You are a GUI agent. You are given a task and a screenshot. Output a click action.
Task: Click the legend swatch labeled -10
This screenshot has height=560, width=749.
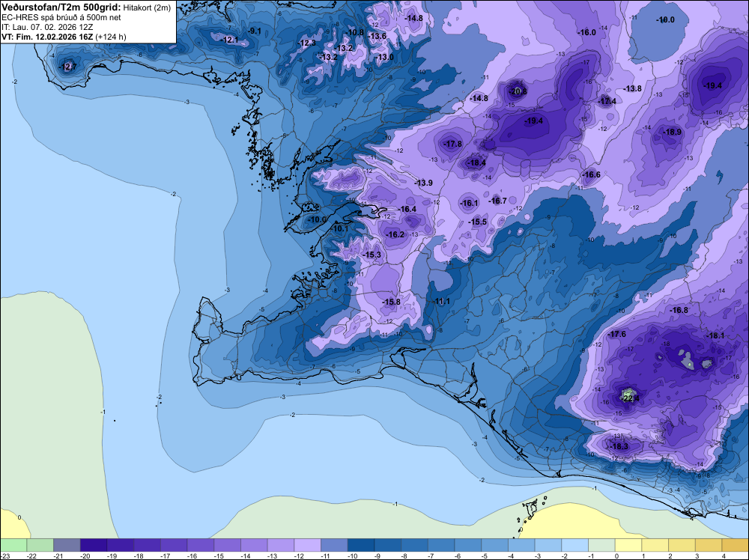(x=361, y=545)
